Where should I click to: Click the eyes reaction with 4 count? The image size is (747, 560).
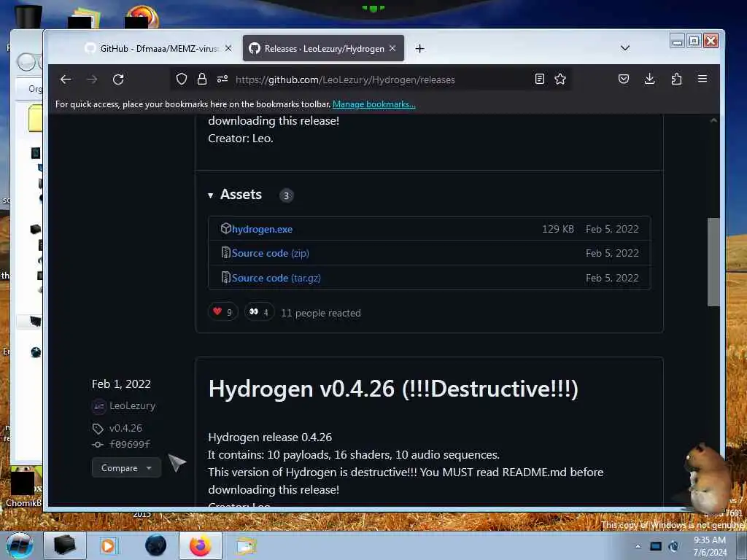(259, 312)
